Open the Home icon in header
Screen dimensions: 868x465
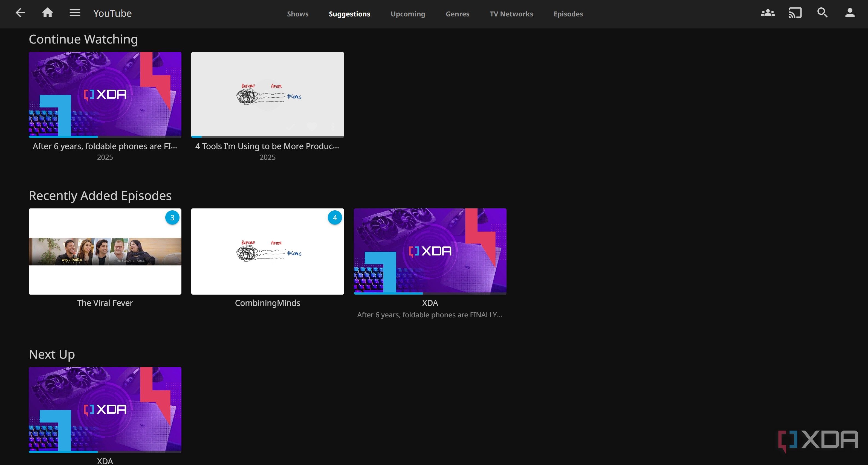click(x=48, y=13)
